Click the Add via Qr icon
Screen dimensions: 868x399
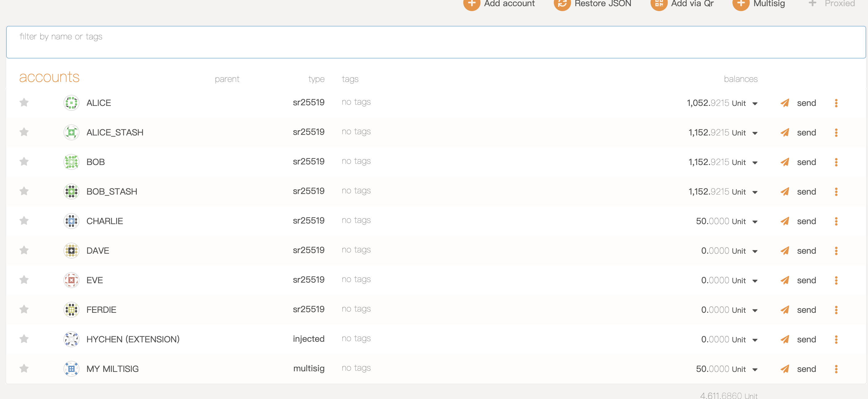pos(659,4)
